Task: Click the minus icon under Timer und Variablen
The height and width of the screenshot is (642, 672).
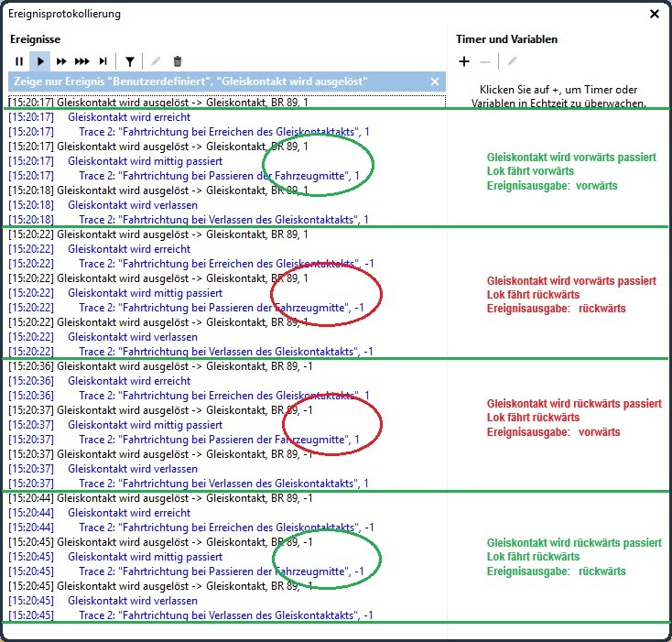Action: [485, 61]
